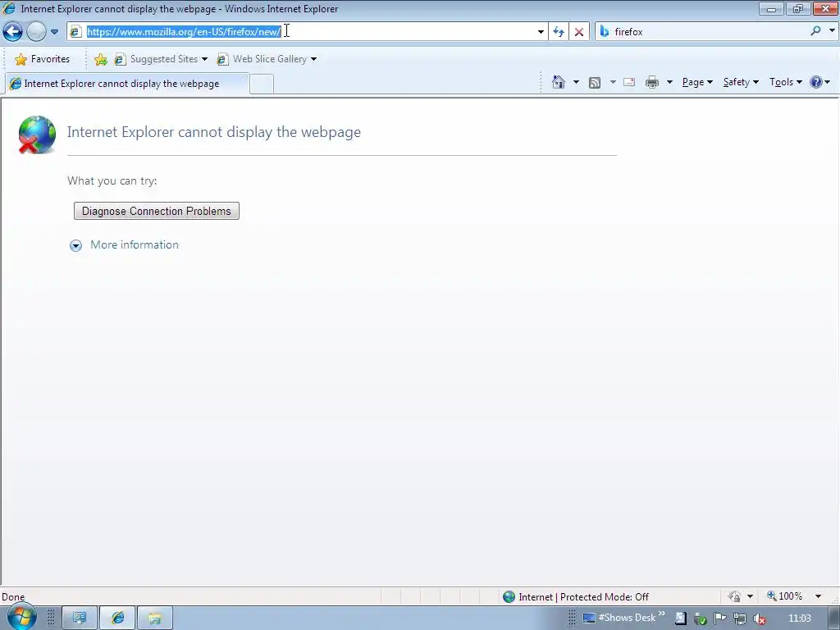
Task: Open the recent pages history dropdown
Action: coord(54,32)
